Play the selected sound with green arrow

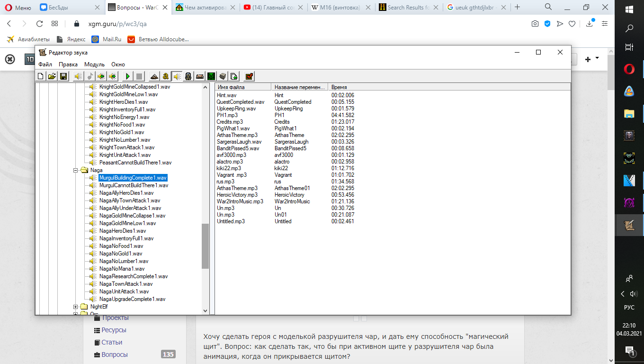(x=128, y=76)
